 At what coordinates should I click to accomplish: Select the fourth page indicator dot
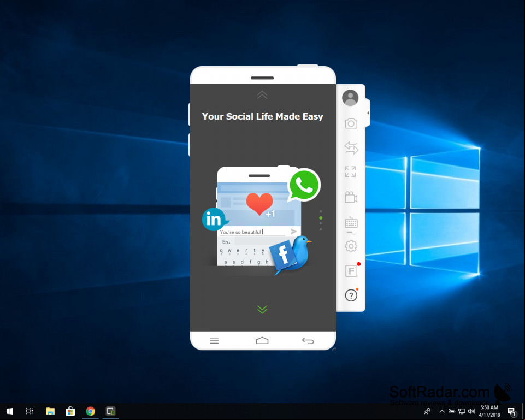pos(321,229)
